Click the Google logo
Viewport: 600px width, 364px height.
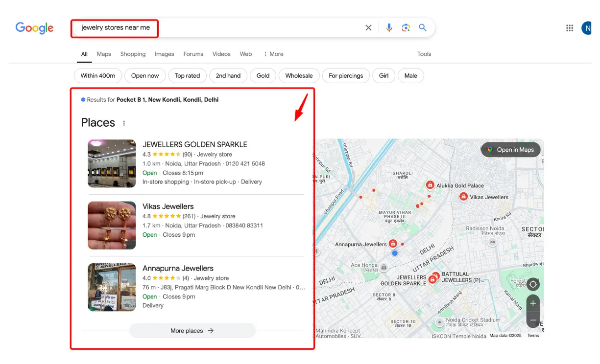pyautogui.click(x=34, y=28)
